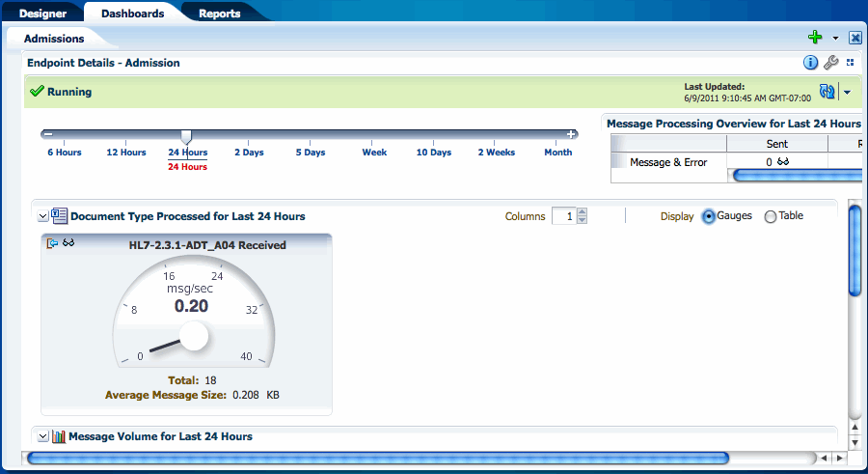Viewport: 868px width, 474px height.
Task: Click the Last Updated timestamp text
Action: [747, 98]
